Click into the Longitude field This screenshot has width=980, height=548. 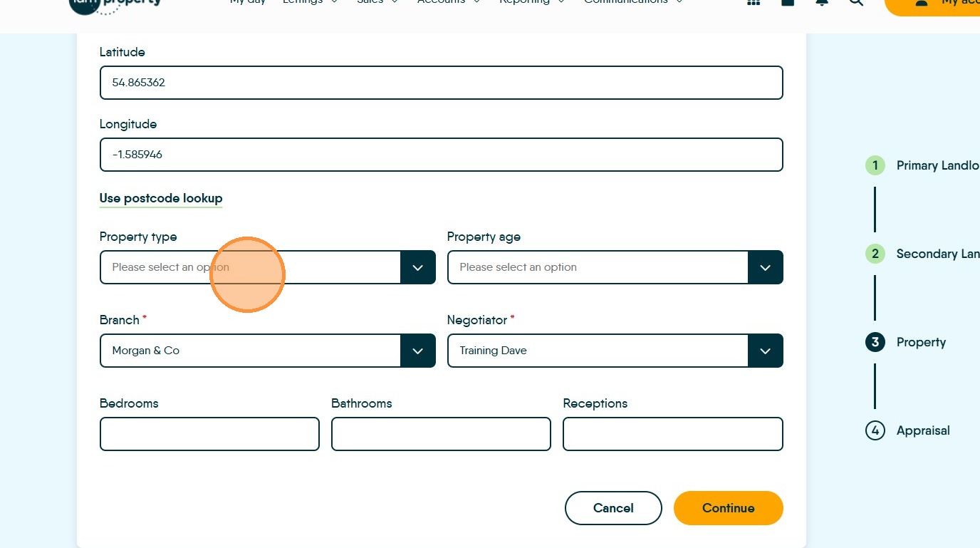[x=441, y=155]
